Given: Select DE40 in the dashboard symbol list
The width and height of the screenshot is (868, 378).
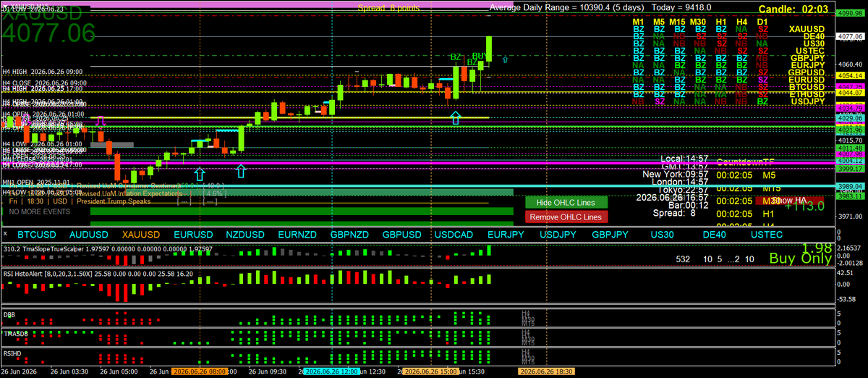Looking at the screenshot, I should click(813, 35).
